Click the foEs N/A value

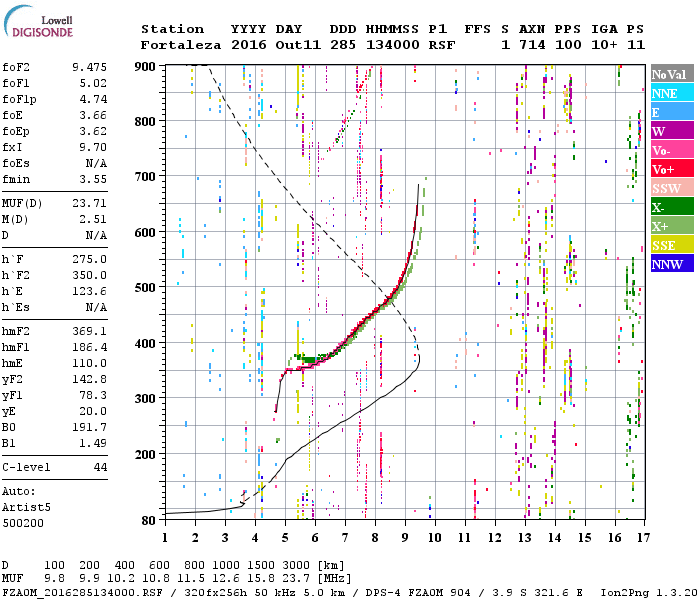pos(96,163)
